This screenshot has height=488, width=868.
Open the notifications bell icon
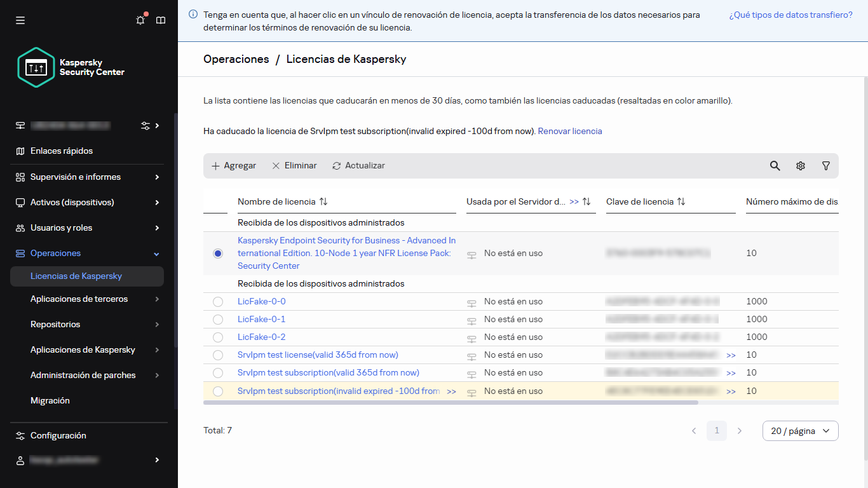pos(140,20)
